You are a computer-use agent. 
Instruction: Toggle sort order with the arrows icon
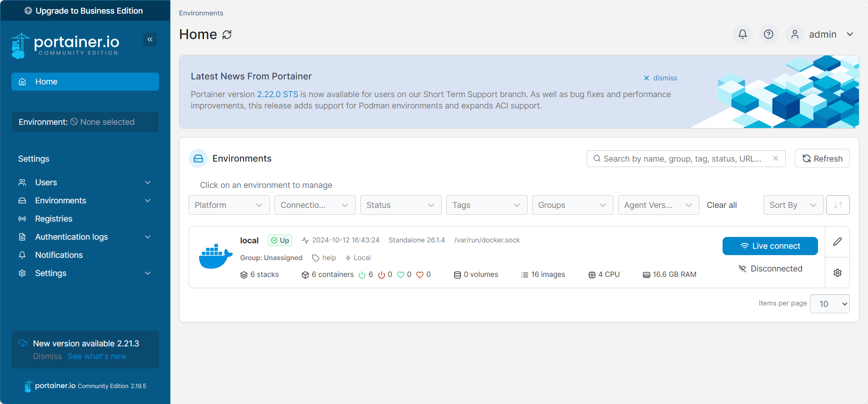click(x=838, y=205)
